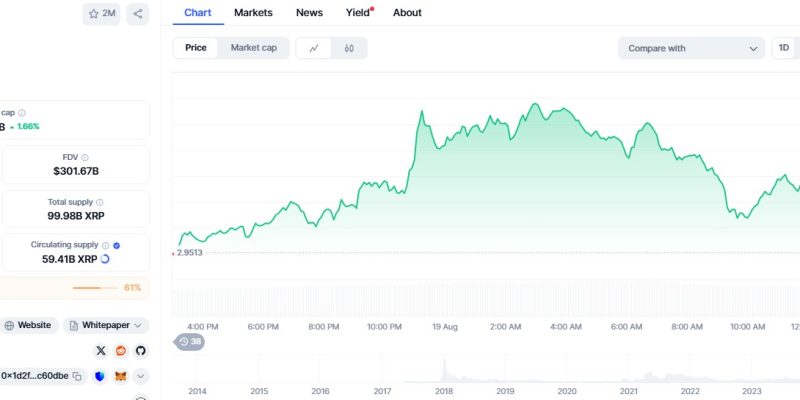
Task: Switch to the Markets tab
Action: (x=253, y=13)
